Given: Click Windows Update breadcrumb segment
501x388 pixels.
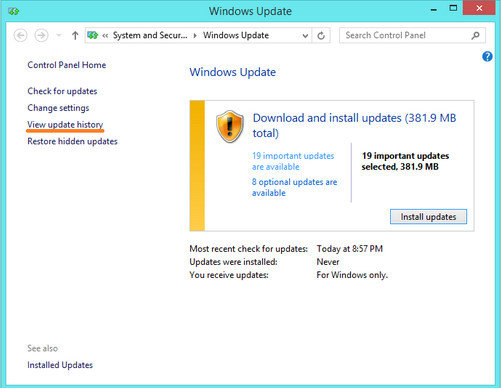Looking at the screenshot, I should point(236,35).
